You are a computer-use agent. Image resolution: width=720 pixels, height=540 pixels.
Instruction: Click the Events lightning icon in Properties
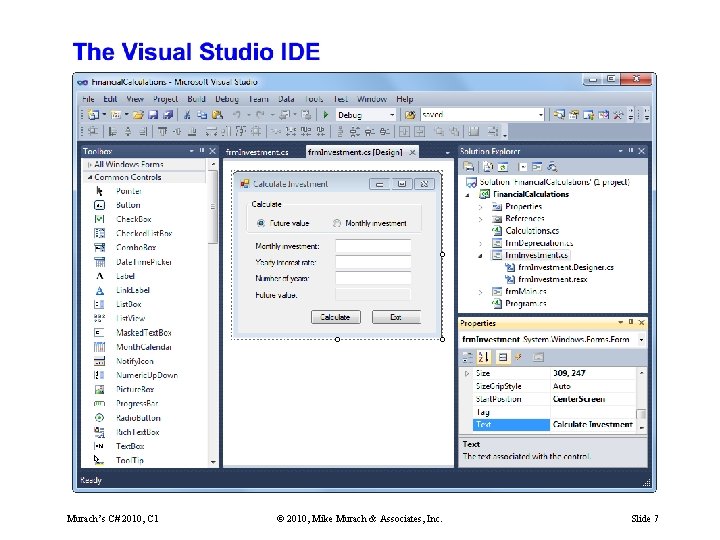click(x=518, y=357)
